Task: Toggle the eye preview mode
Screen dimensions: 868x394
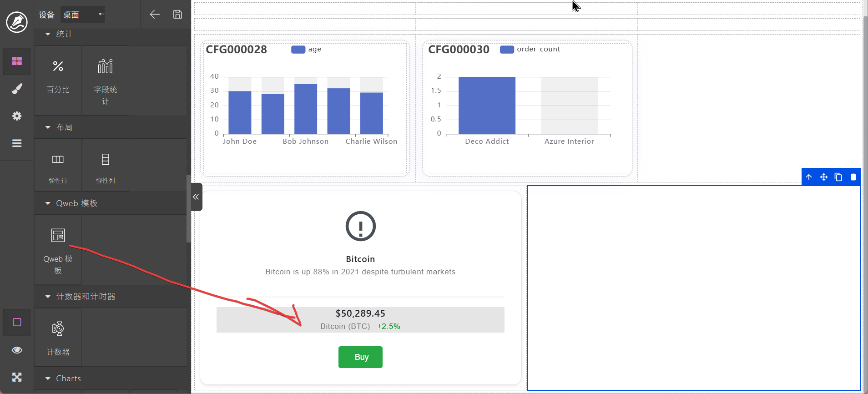Action: [17, 350]
